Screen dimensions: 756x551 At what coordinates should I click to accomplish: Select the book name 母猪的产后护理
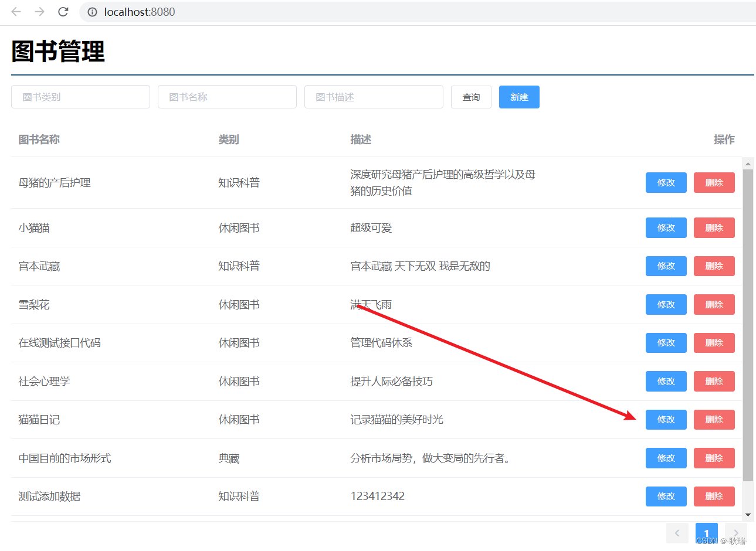point(55,182)
